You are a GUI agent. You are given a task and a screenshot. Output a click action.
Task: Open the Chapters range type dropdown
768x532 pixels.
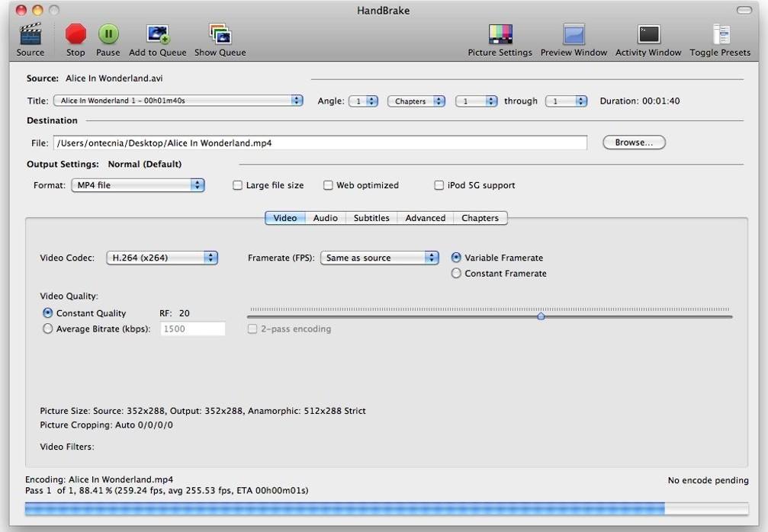point(416,101)
